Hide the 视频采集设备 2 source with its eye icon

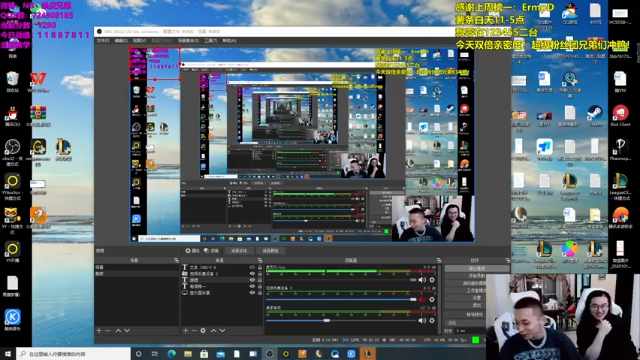coord(252,273)
